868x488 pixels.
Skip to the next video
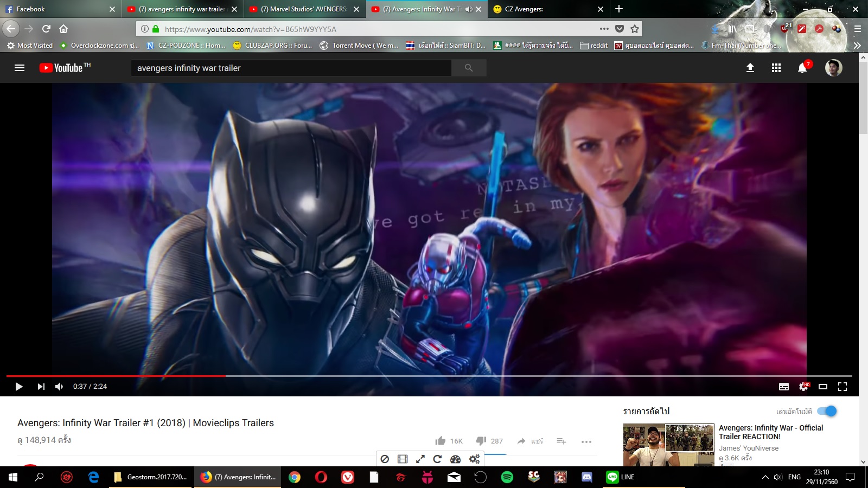tap(41, 387)
